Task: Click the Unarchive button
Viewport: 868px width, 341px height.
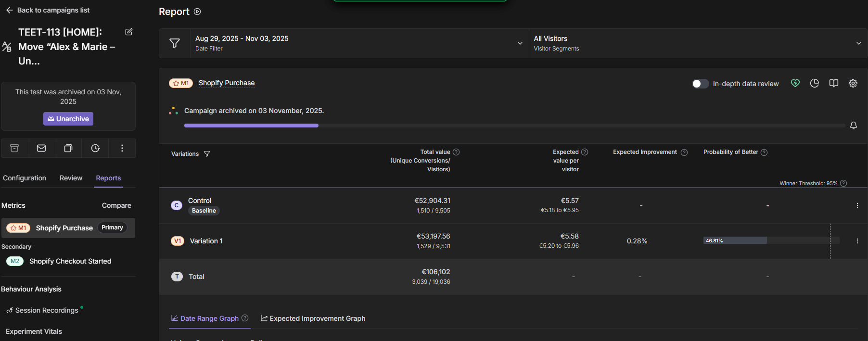Action: [x=68, y=119]
